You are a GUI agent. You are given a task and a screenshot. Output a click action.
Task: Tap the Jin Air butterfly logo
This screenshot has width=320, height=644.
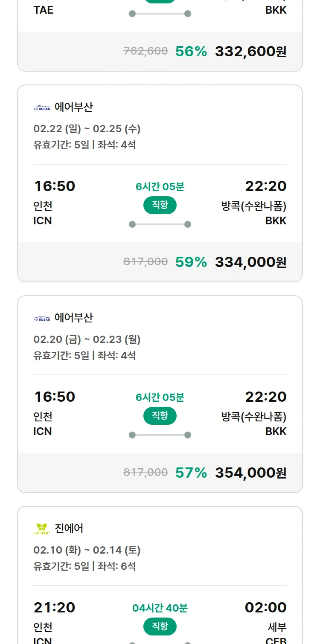(x=42, y=529)
